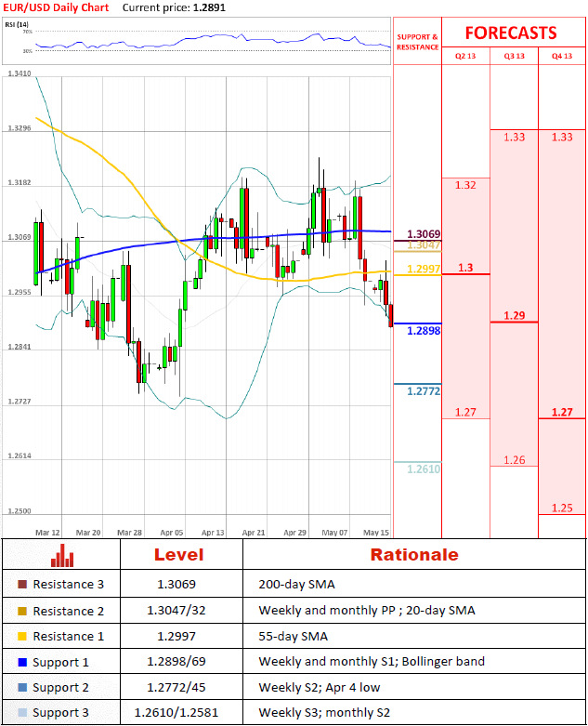Screen dimensions: 588x726
Task: Click the 1.2997 resistance level marker
Action: point(424,269)
